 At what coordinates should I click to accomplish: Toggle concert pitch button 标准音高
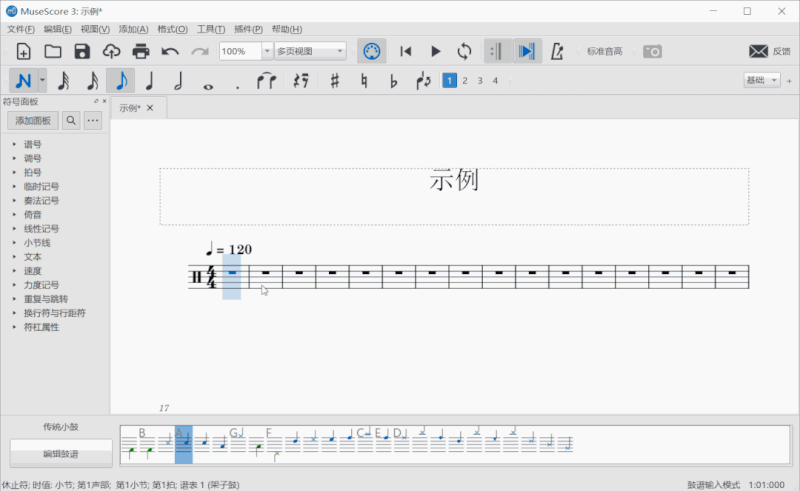[x=604, y=52]
